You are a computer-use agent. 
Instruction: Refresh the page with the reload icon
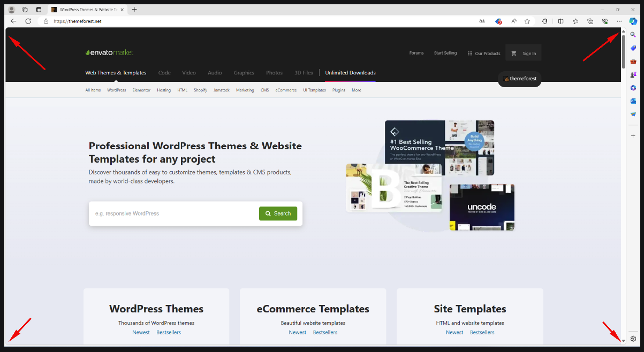click(x=28, y=21)
